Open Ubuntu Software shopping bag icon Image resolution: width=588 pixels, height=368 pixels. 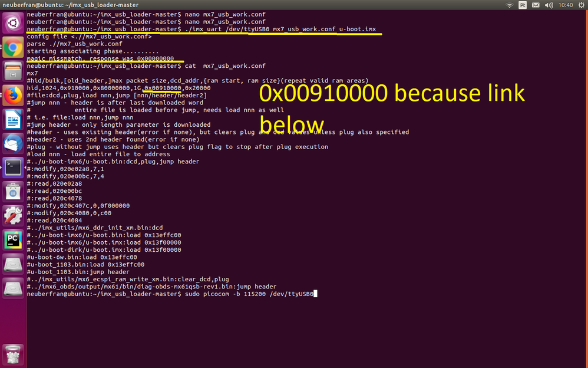tap(13, 192)
